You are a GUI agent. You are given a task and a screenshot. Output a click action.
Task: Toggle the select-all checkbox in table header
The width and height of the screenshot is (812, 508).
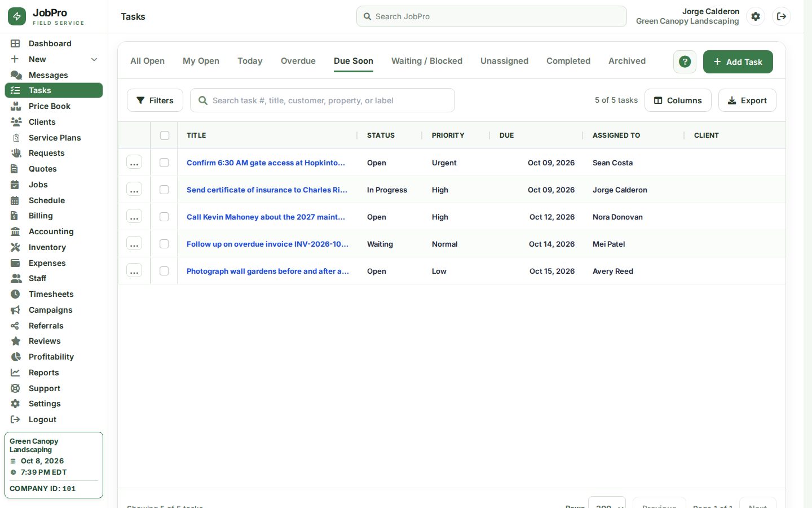pyautogui.click(x=165, y=135)
